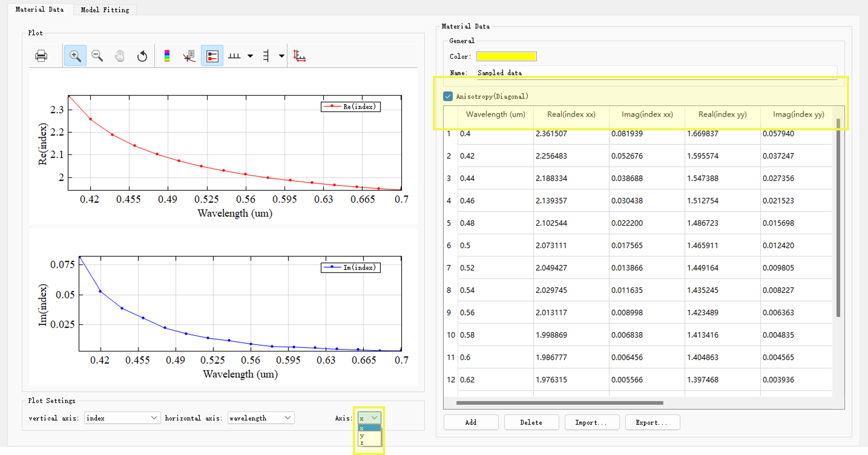
Task: Click cell with value 0.006456
Action: (647, 357)
